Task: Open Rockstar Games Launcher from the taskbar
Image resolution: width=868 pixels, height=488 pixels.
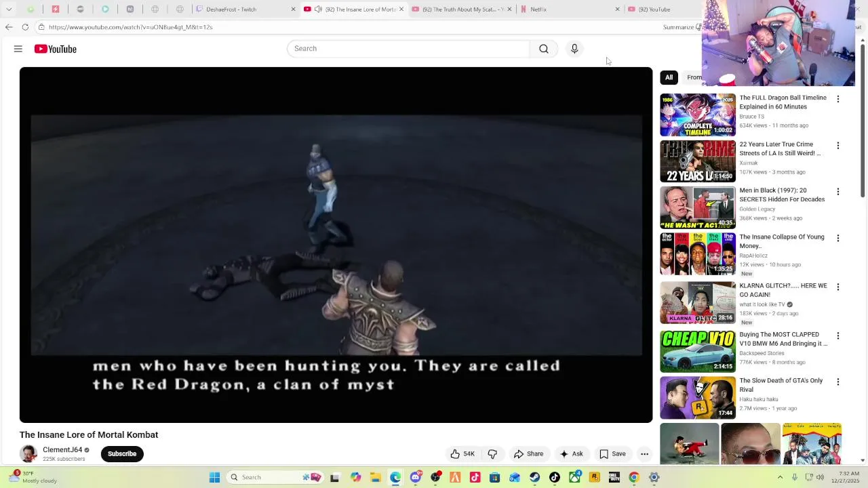Action: tap(595, 477)
